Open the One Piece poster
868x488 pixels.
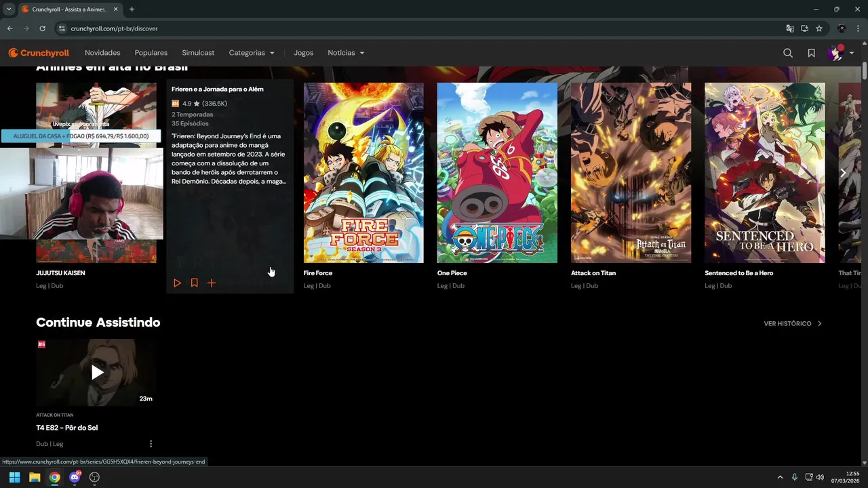pyautogui.click(x=497, y=173)
